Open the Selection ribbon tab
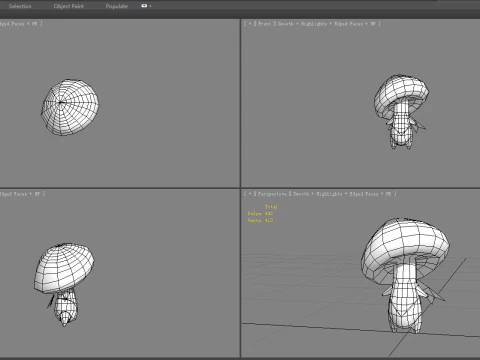Image resolution: width=480 pixels, height=360 pixels. pos(20,6)
